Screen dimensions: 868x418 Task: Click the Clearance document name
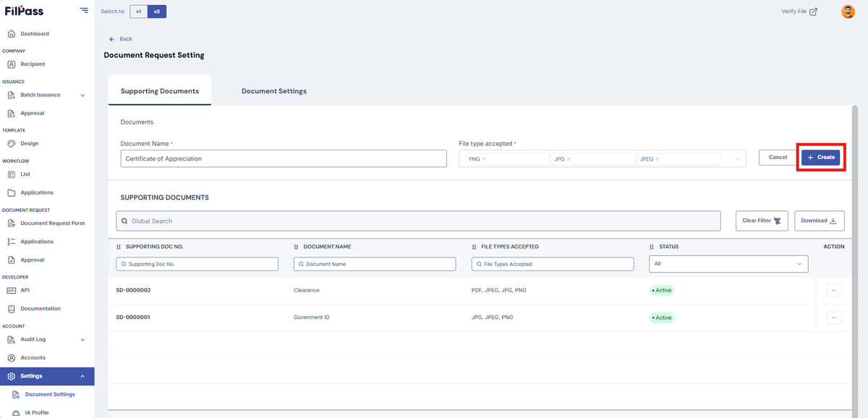point(307,291)
